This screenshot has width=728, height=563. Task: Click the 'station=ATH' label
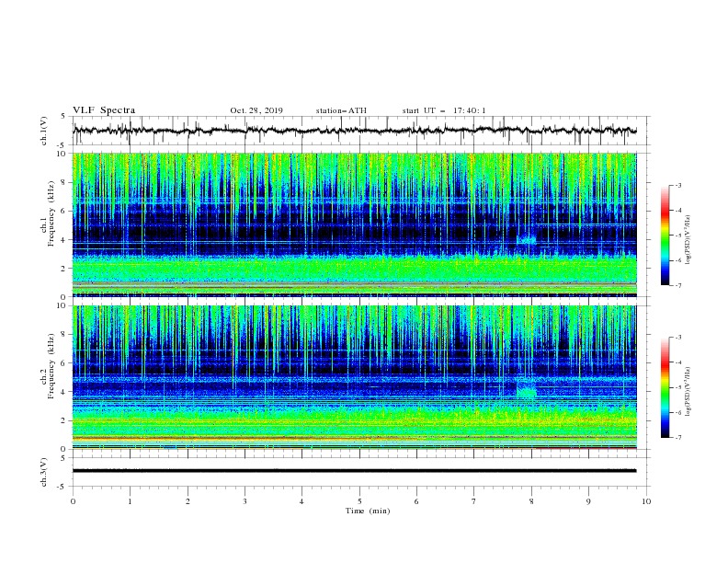(341, 110)
